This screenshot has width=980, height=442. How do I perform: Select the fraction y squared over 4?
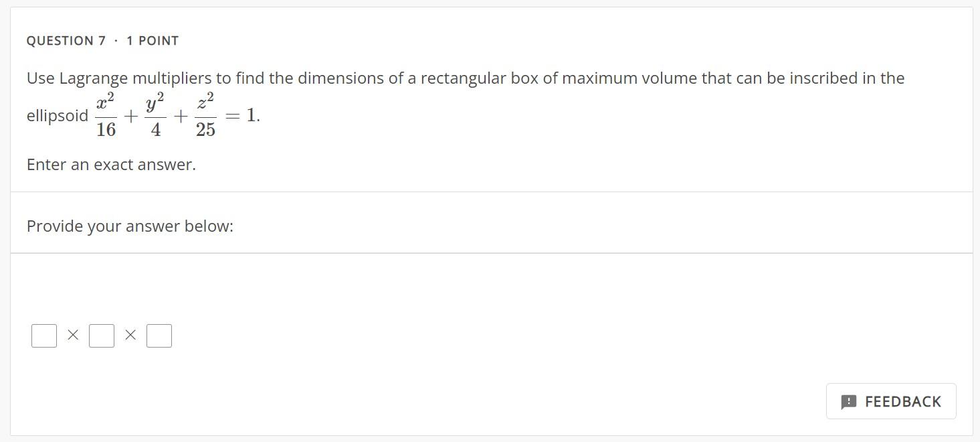(x=155, y=114)
